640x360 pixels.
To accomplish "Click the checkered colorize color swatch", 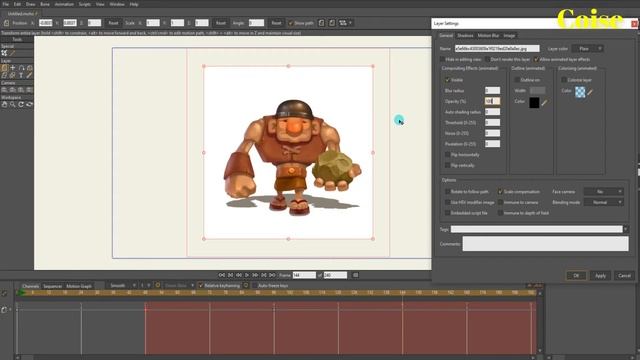I will pos(580,92).
